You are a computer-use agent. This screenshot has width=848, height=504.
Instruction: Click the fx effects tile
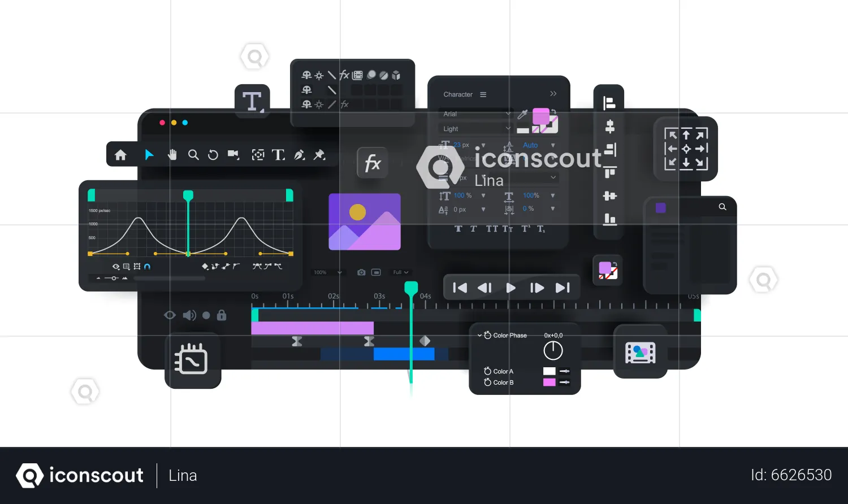pyautogui.click(x=373, y=163)
